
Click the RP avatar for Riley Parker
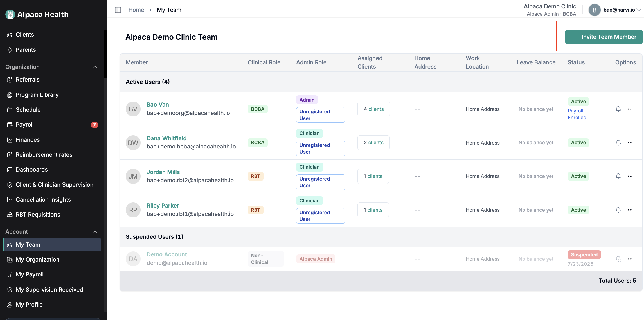tap(133, 210)
